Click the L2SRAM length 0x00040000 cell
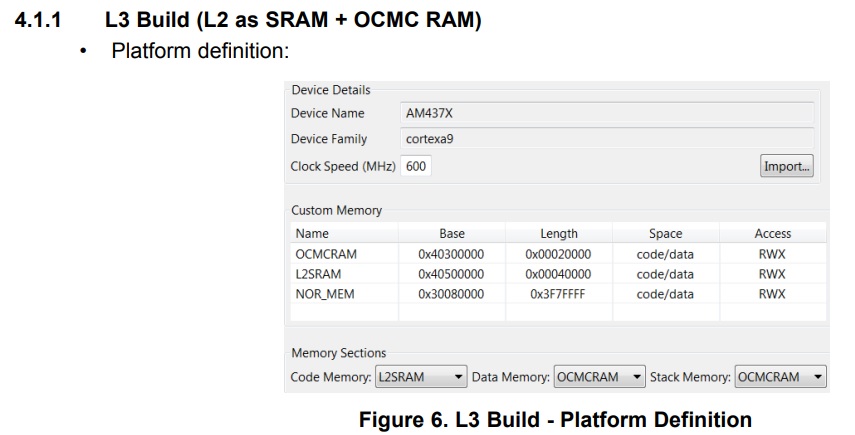 click(x=558, y=274)
